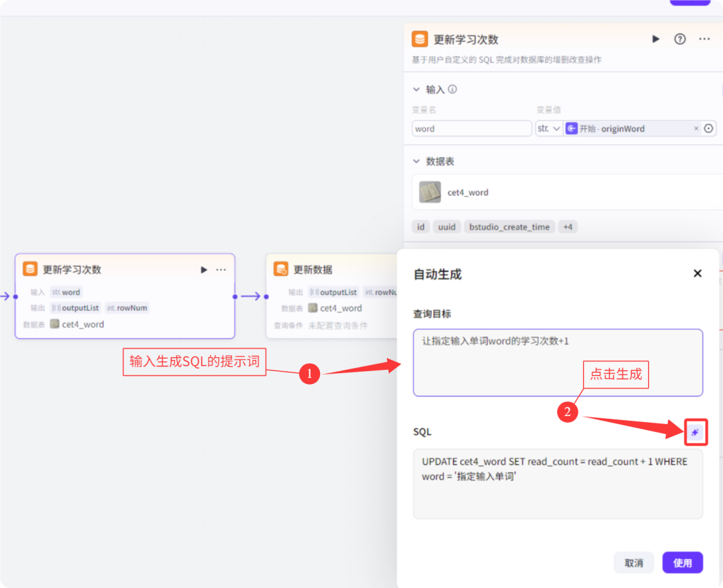Click the bstudio_create_time field tag

(509, 227)
